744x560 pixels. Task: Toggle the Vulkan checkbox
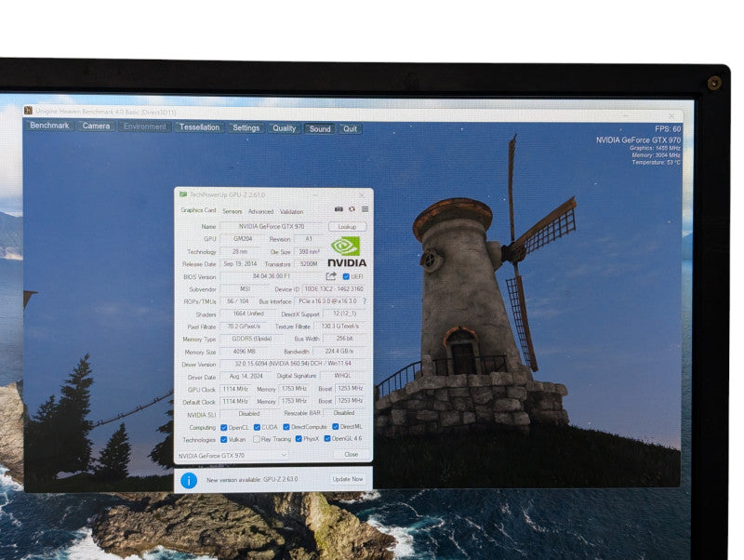click(x=224, y=439)
